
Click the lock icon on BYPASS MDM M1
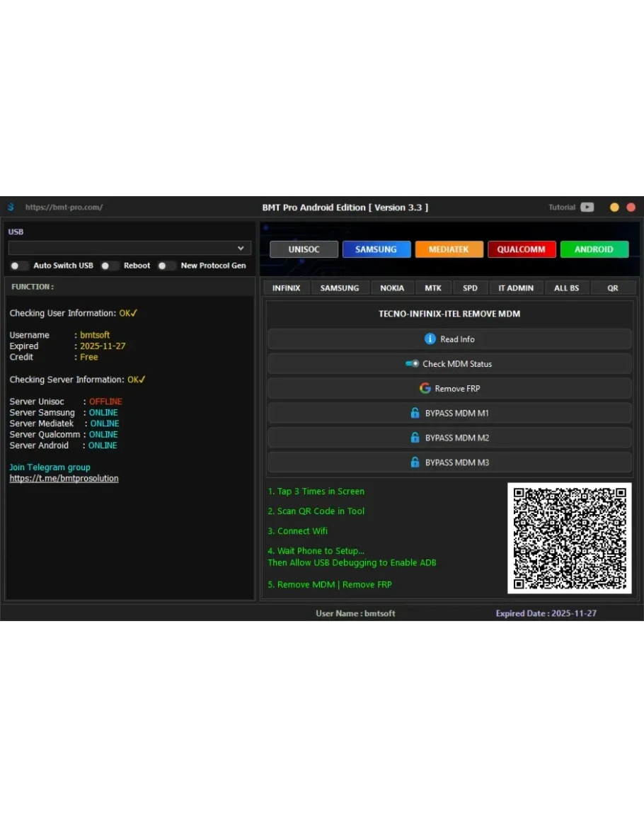[x=415, y=413]
